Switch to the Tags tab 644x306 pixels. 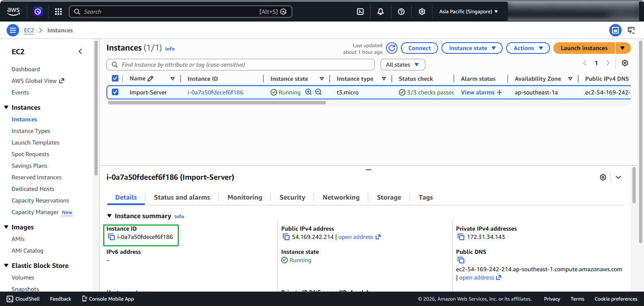point(425,197)
